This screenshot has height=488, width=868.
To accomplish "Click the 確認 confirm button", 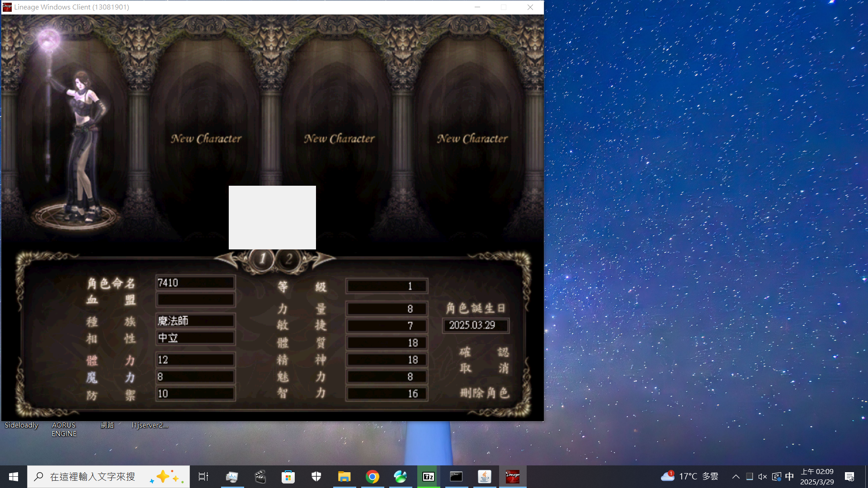I will (484, 352).
